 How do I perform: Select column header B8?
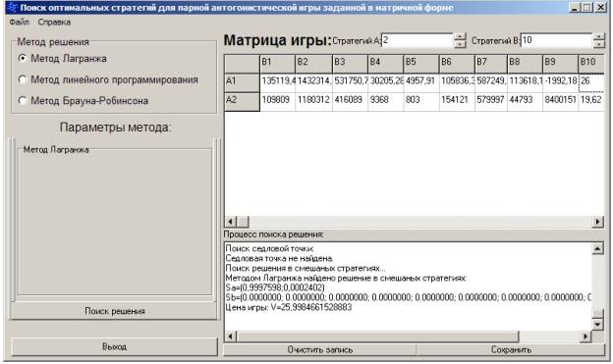pos(525,64)
